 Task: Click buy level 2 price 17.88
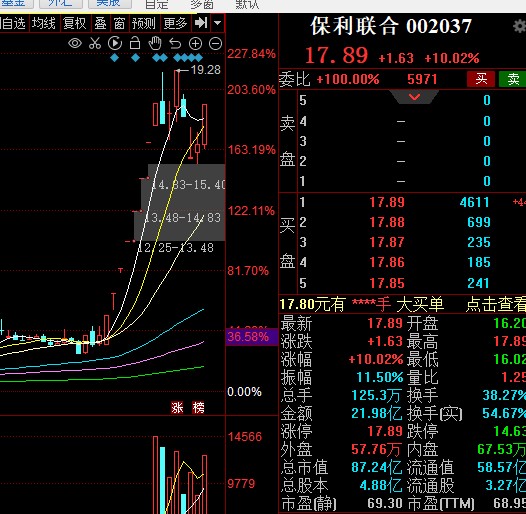[387, 222]
